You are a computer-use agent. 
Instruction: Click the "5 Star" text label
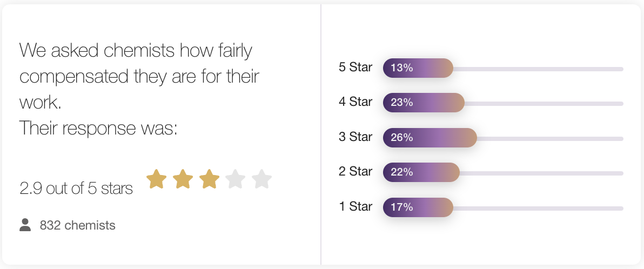[x=355, y=68]
